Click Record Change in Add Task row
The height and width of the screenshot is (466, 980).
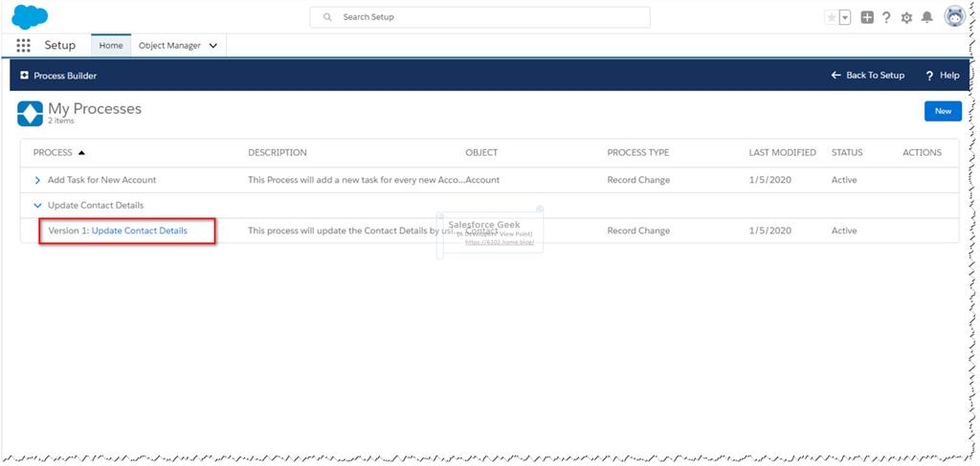(638, 180)
